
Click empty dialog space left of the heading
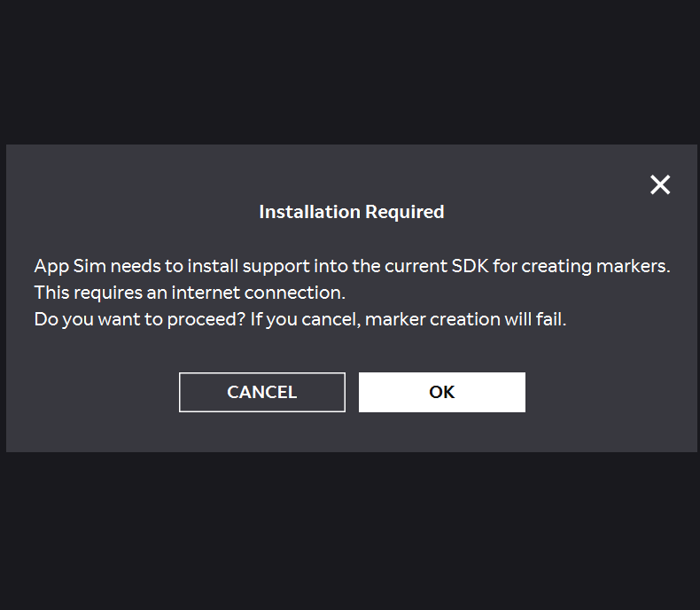coord(133,212)
